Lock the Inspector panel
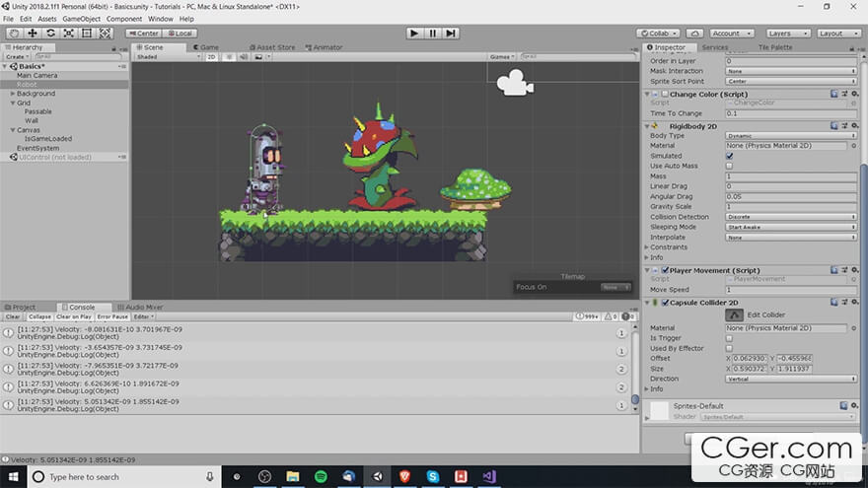 coord(851,48)
